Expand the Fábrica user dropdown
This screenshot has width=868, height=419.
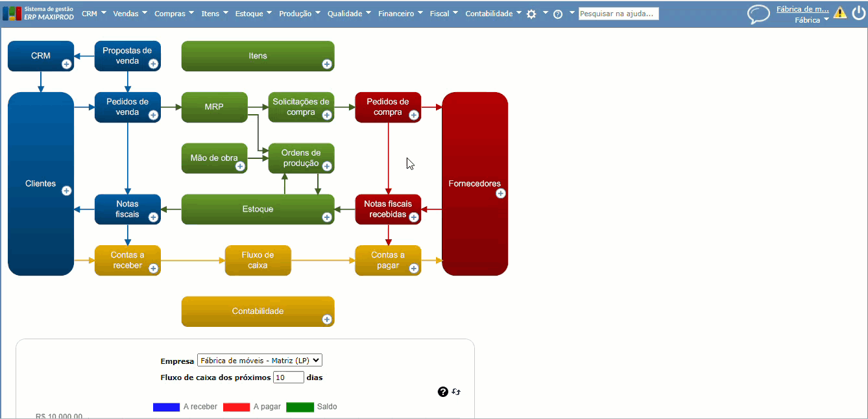point(812,20)
